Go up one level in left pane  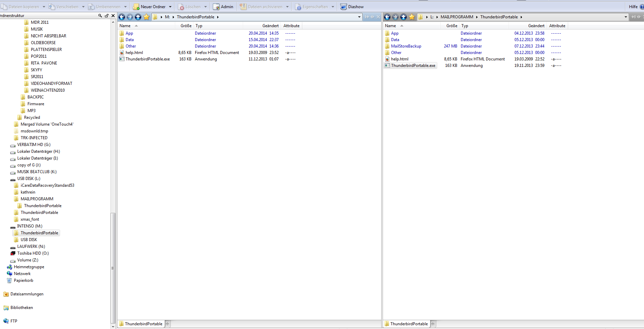(138, 17)
